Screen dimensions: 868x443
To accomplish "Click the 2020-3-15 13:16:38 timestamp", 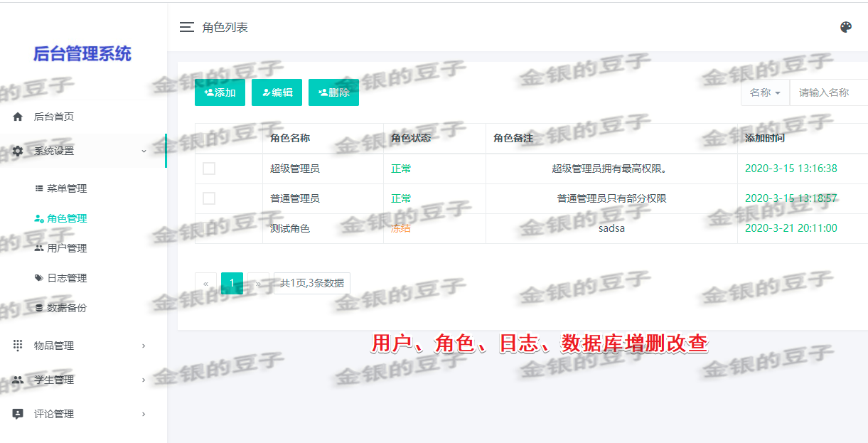I will [791, 169].
